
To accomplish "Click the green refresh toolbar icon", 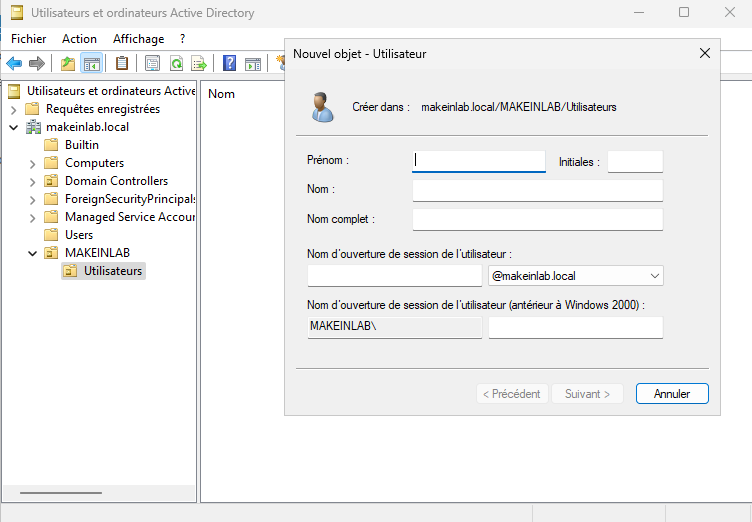I will (176, 64).
